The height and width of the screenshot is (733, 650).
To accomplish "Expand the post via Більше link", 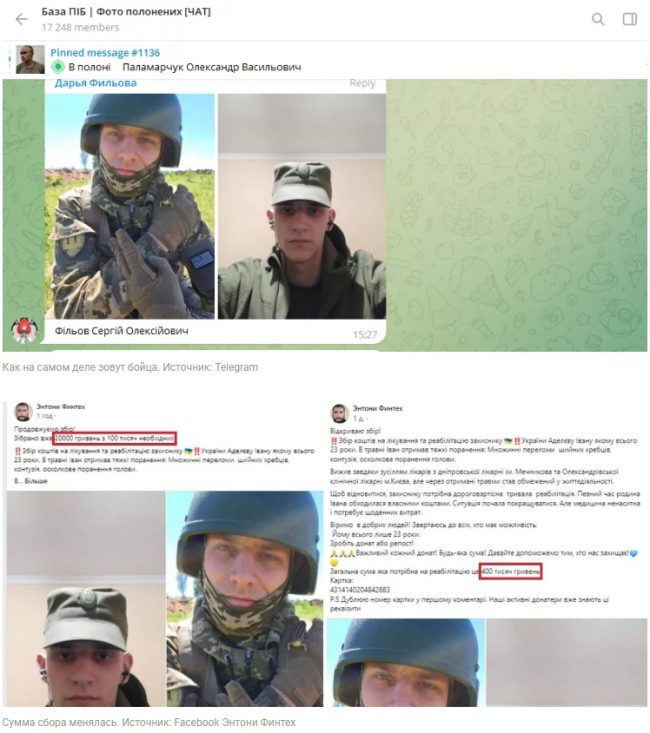I will 36,481.
